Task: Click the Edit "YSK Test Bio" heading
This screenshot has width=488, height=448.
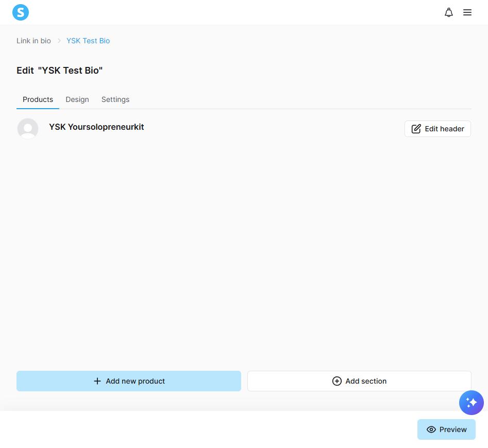Action: tap(59, 71)
